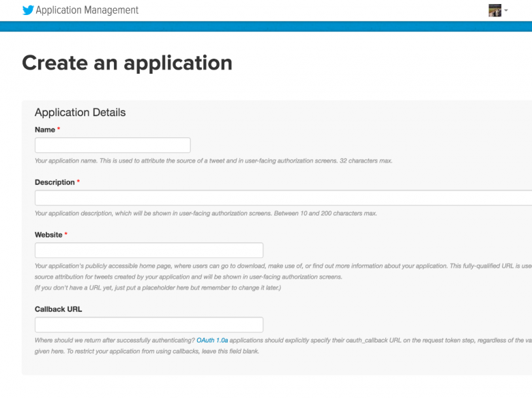The image size is (532, 398).
Task: Click the Twitter bird logo
Action: pyautogui.click(x=28, y=10)
